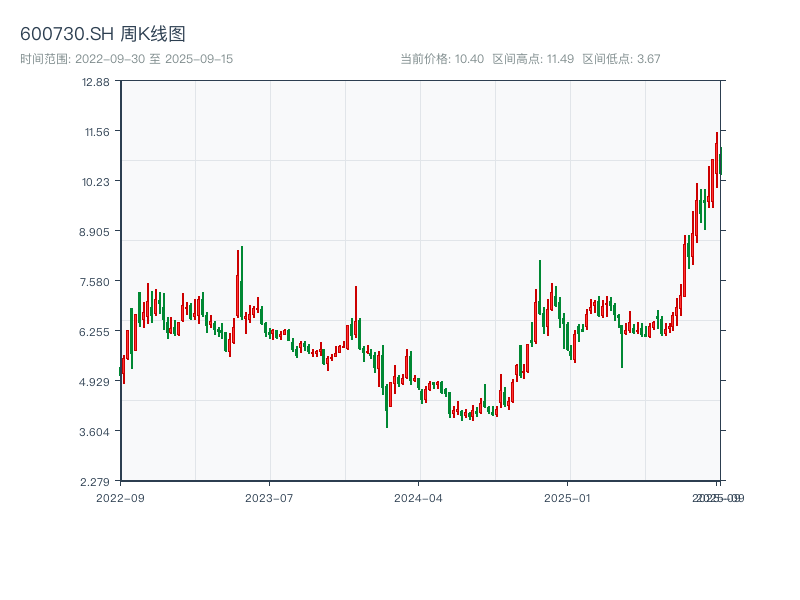Click the tallest red candlestick at the chart peak
The image size is (800, 600).
pyautogui.click(x=717, y=160)
